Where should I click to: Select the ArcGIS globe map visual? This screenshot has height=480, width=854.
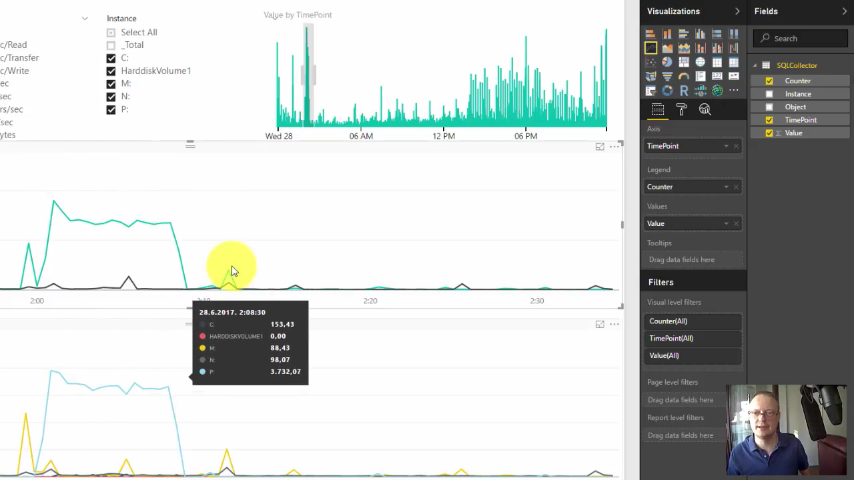pyautogui.click(x=717, y=90)
